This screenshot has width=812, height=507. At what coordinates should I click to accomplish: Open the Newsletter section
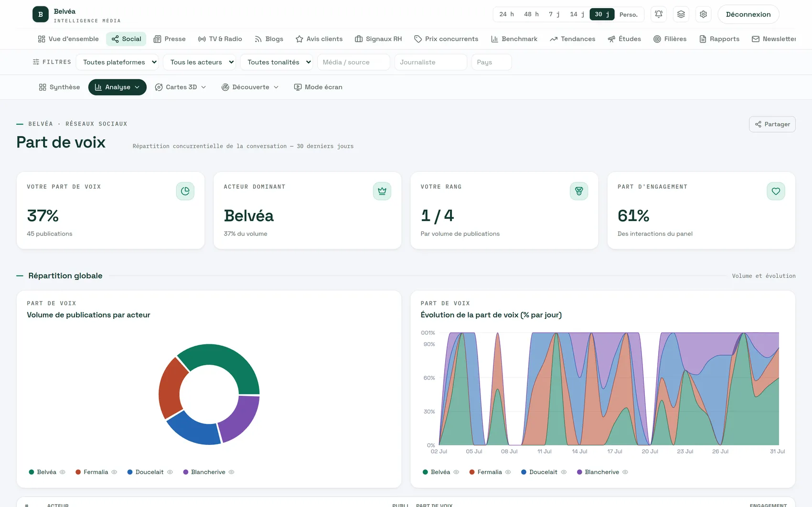click(774, 39)
